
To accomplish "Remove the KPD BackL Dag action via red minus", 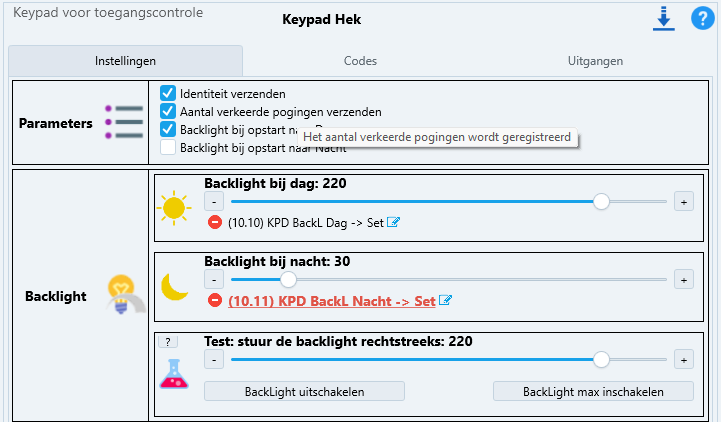I will pos(215,222).
